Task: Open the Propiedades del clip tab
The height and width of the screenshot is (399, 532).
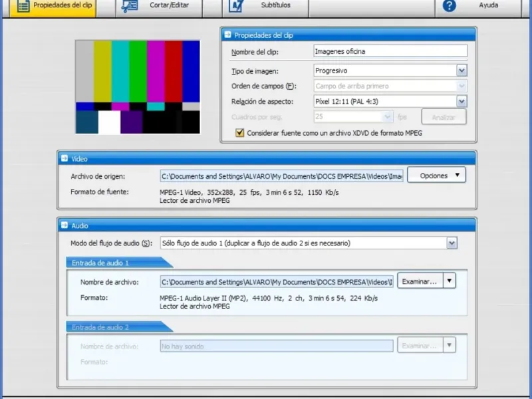Action: [x=53, y=7]
